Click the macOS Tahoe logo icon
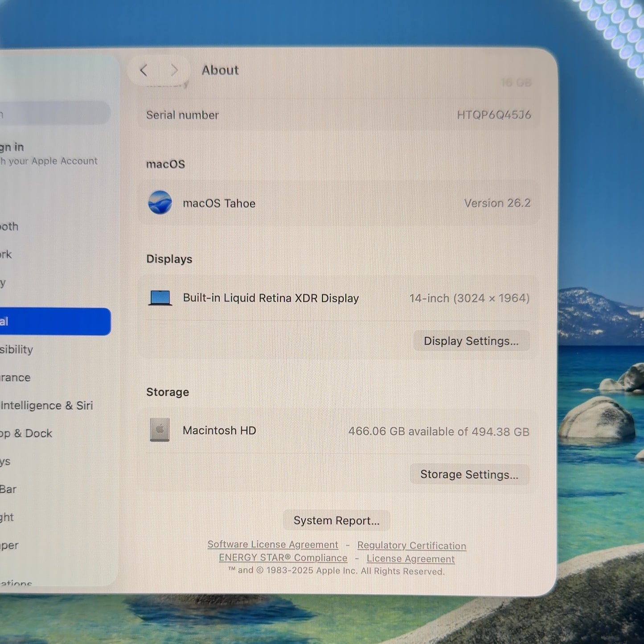644x644 pixels. coord(160,203)
